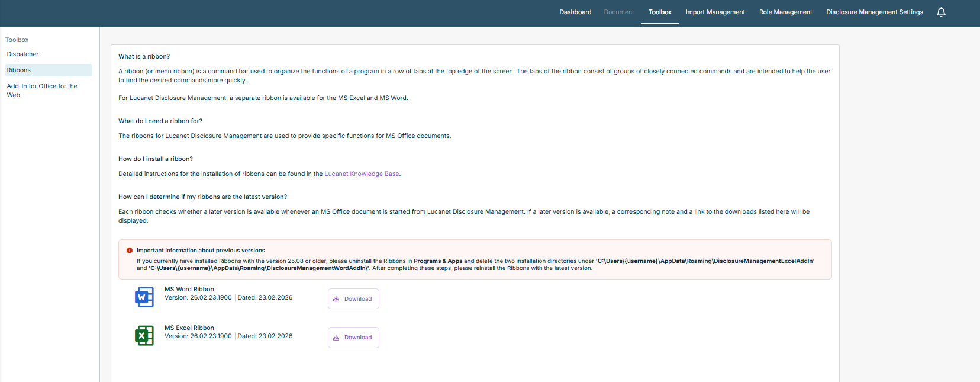This screenshot has width=980, height=382.
Task: Click 'For Lucanet Disclosure Management' sentence
Action: 263,98
